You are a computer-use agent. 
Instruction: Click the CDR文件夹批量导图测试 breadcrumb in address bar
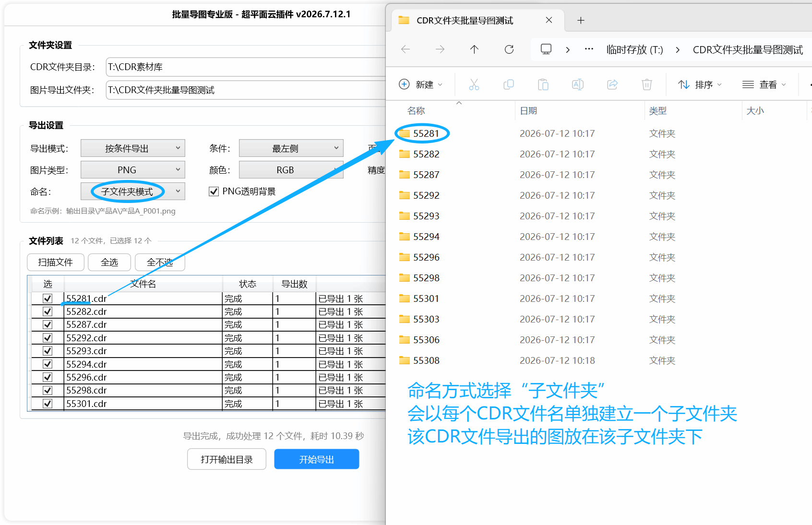coord(748,50)
